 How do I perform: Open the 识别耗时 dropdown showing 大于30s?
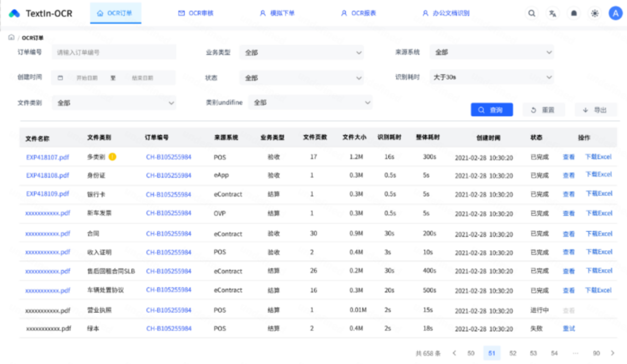click(492, 77)
